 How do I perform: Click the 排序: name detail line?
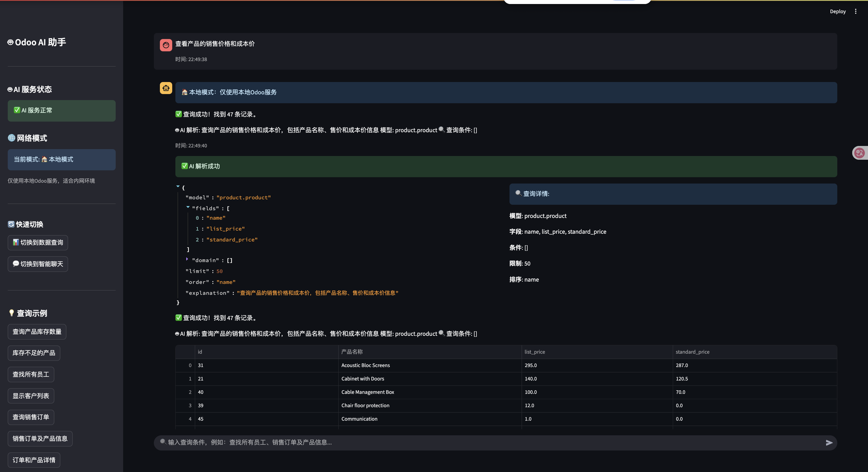coord(524,280)
